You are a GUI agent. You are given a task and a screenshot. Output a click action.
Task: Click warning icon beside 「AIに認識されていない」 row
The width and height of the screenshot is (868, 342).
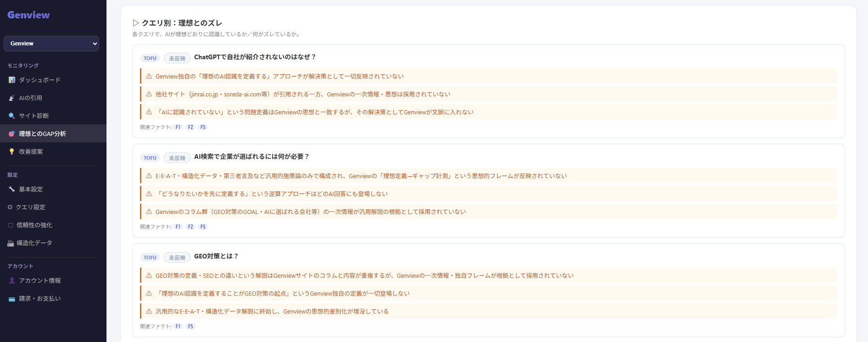point(149,112)
